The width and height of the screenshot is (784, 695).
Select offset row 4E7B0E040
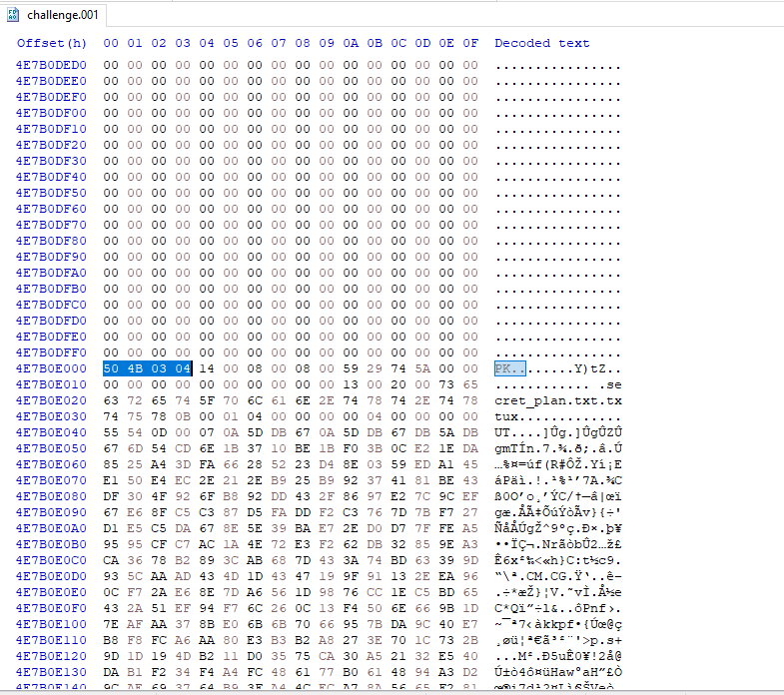(51, 433)
